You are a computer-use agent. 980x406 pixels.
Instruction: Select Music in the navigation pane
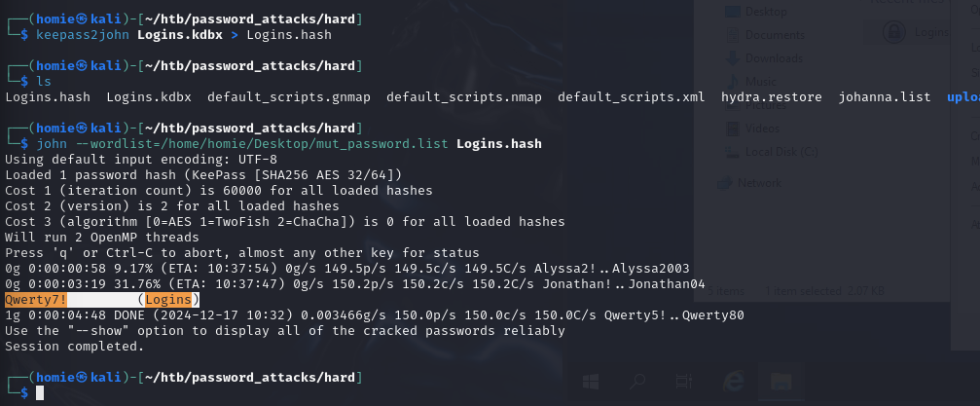coord(760,81)
